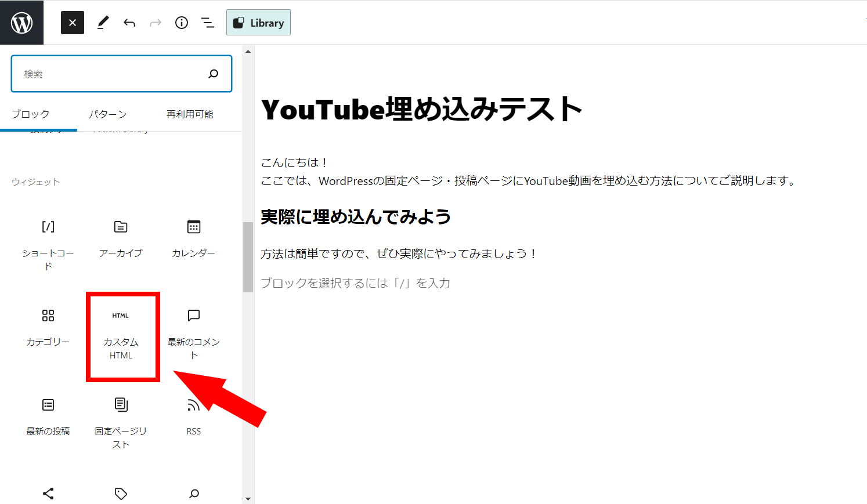Open the Library button
Viewport: 867px width, 504px height.
(x=258, y=23)
